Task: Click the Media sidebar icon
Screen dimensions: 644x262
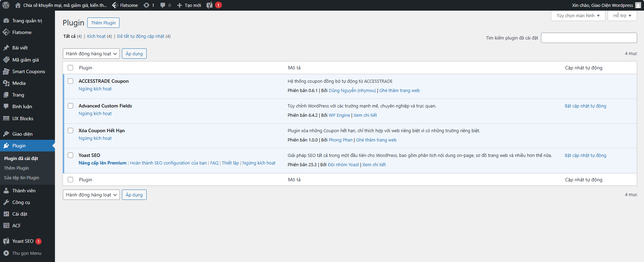Action: click(x=6, y=83)
